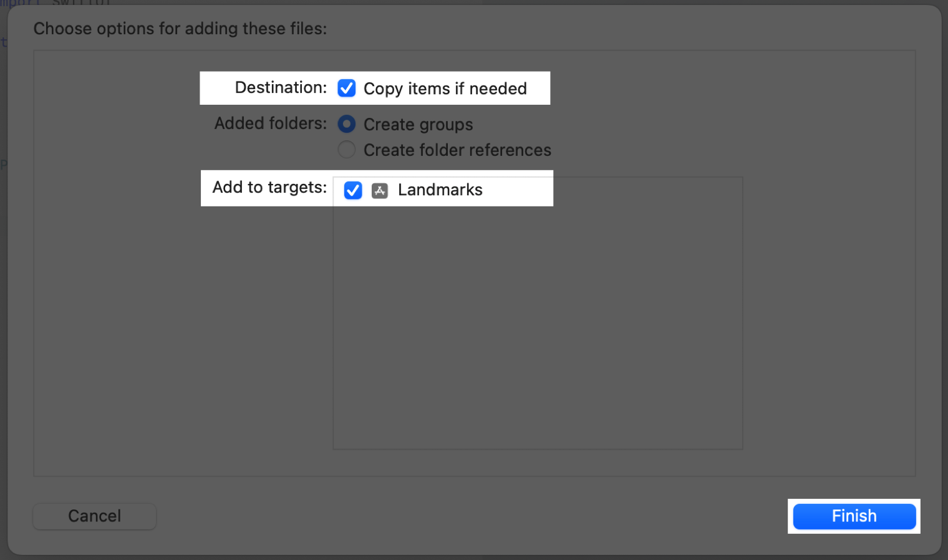Toggle the Copy items if needed checkbox
Screen dimensions: 948x560
pyautogui.click(x=347, y=89)
